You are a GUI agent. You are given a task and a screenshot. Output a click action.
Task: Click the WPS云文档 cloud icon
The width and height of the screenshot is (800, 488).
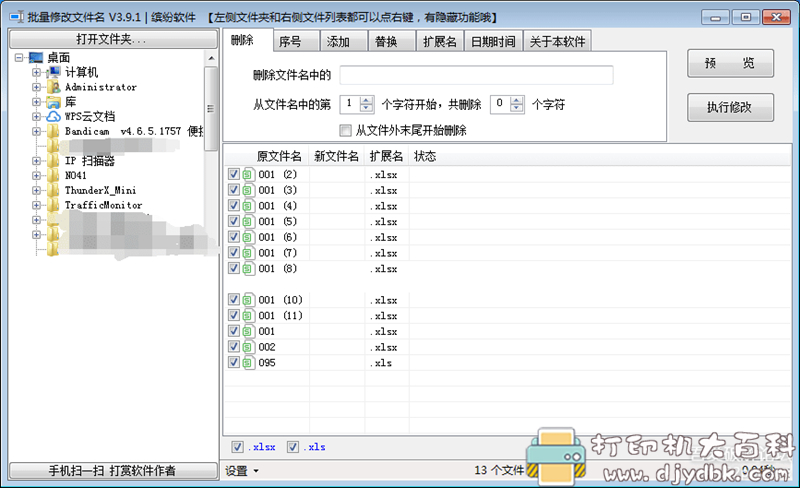coord(53,116)
